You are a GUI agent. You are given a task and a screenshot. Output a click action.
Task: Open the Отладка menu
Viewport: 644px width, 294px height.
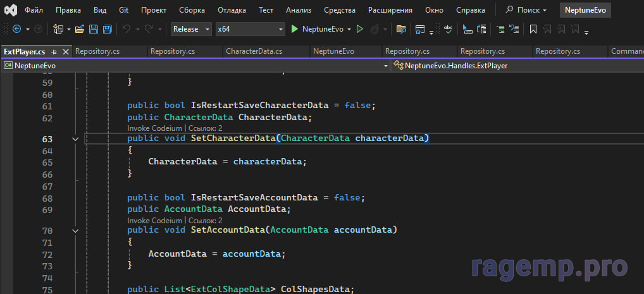tap(232, 10)
